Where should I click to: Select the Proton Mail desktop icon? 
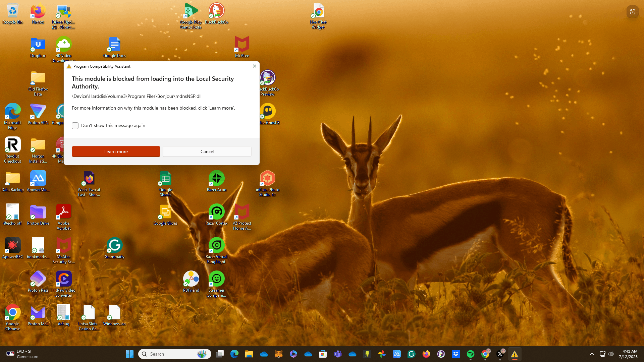coord(38,316)
